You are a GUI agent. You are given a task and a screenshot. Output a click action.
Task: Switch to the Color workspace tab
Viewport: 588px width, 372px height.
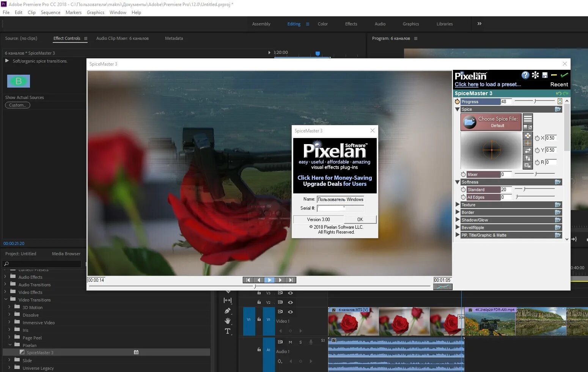(x=322, y=24)
